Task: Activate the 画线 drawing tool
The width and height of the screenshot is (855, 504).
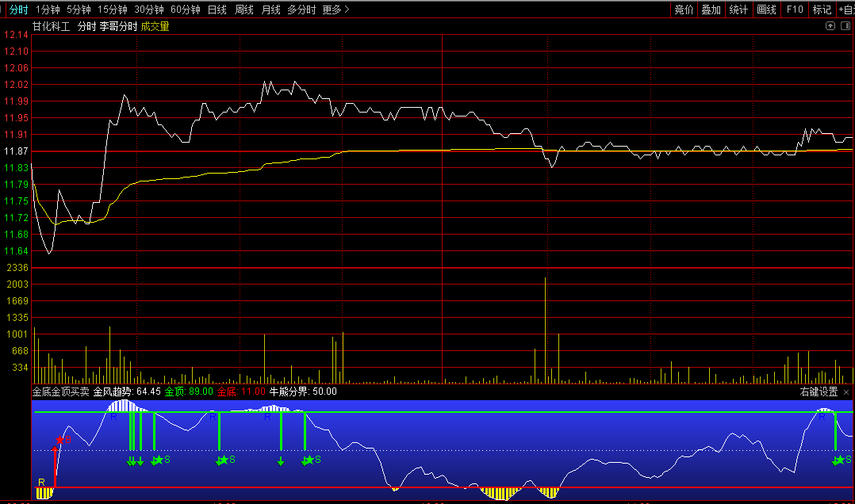Action: 766,10
